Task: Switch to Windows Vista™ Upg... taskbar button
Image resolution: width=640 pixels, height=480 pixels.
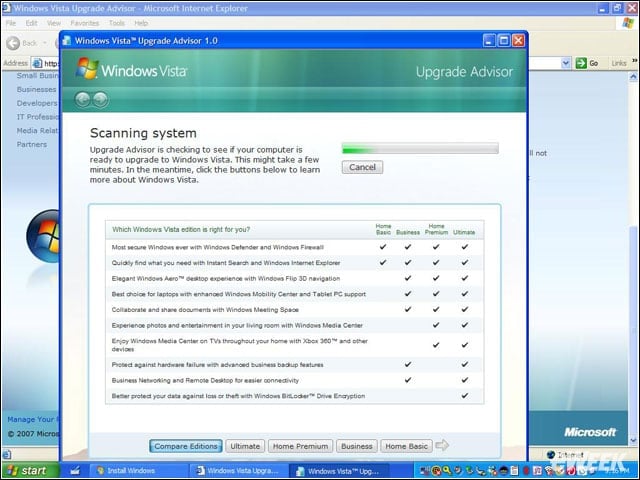Action: click(339, 471)
